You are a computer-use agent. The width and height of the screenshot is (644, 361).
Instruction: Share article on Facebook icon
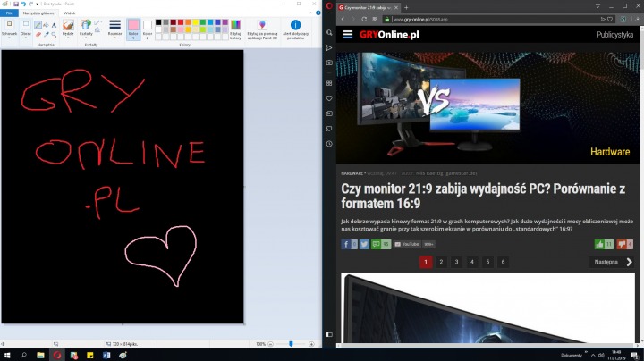[x=346, y=244]
